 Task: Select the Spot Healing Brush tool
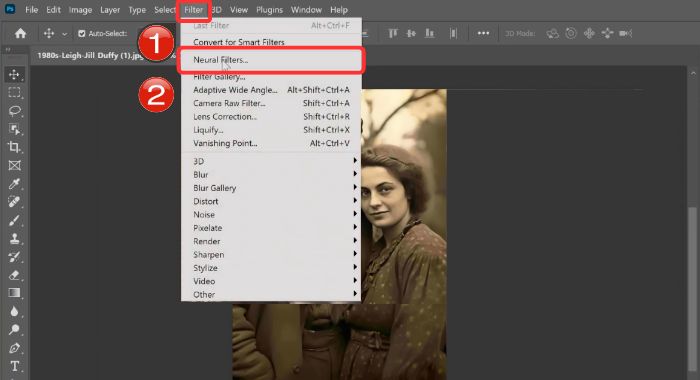[x=14, y=202]
